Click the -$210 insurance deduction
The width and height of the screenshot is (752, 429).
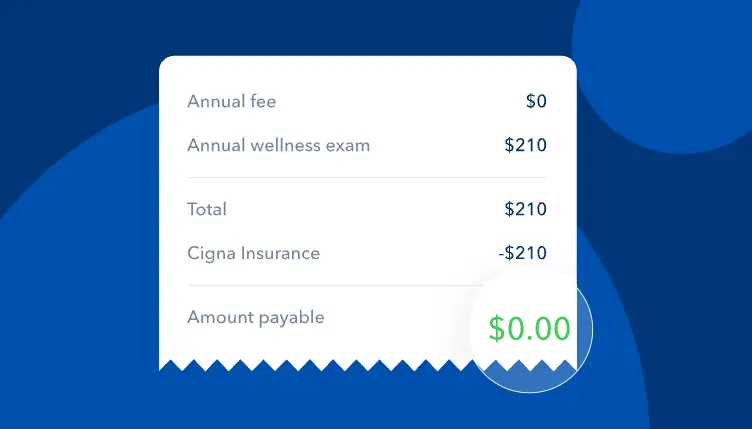click(x=522, y=253)
